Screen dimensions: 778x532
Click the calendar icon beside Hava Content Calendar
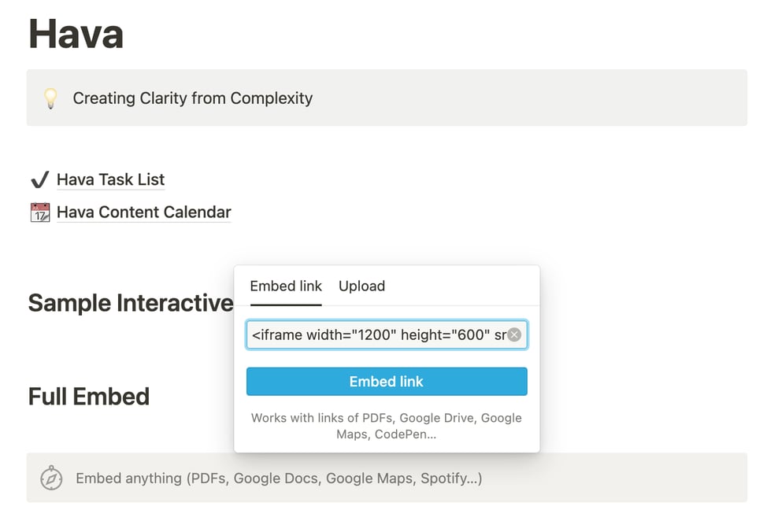pyautogui.click(x=39, y=212)
